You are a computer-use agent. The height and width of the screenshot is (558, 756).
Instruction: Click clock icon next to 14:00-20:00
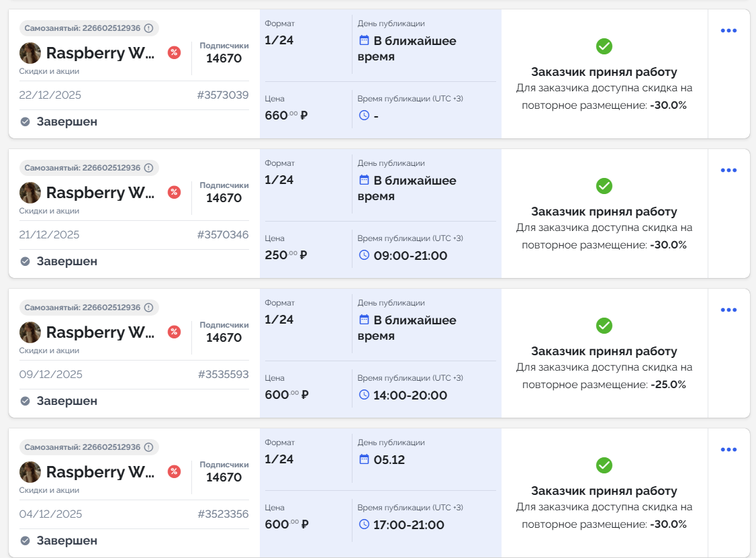pos(364,395)
